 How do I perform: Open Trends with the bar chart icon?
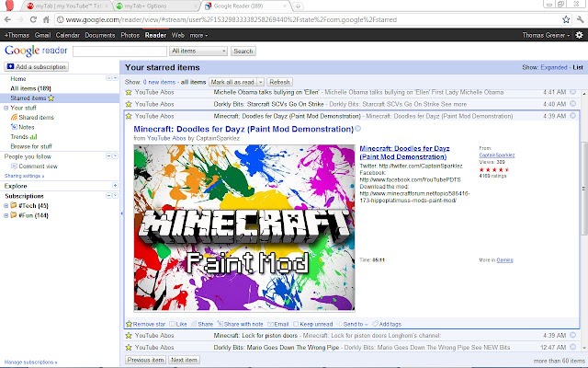(x=33, y=137)
